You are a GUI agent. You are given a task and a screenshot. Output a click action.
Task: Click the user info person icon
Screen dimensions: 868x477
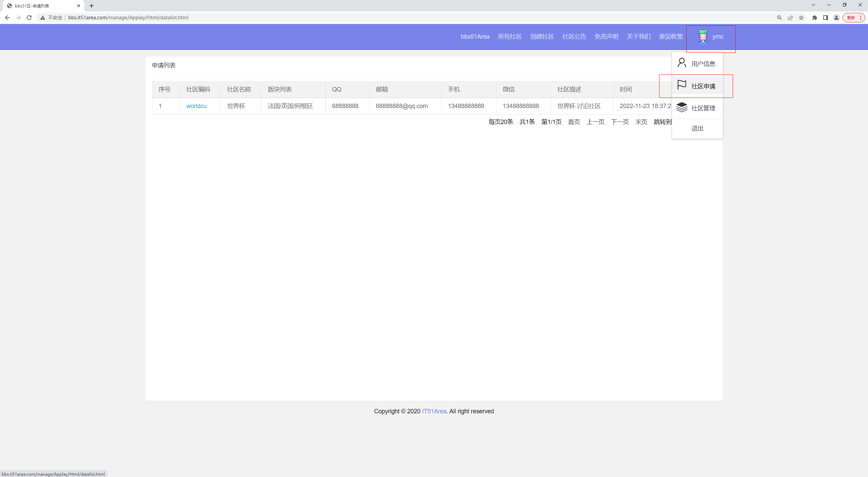682,63
